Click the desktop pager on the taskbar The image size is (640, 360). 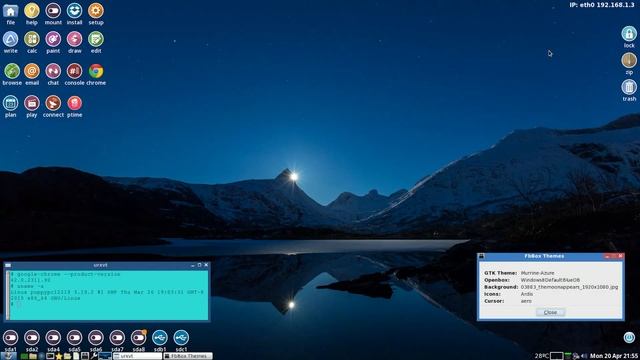105,356
